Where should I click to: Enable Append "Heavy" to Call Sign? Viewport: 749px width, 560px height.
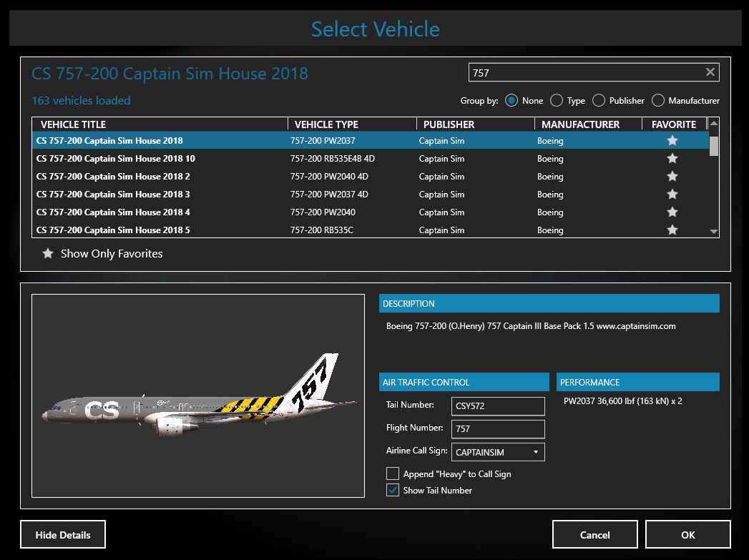[393, 473]
